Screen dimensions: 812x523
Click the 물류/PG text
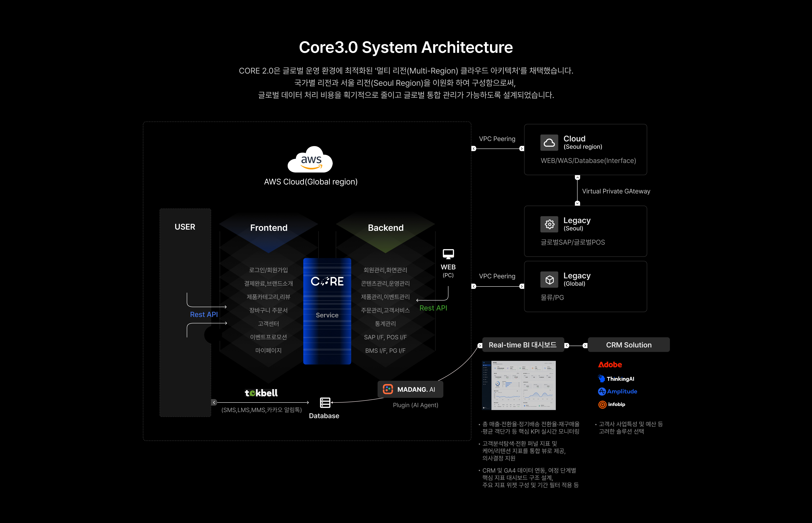(552, 297)
